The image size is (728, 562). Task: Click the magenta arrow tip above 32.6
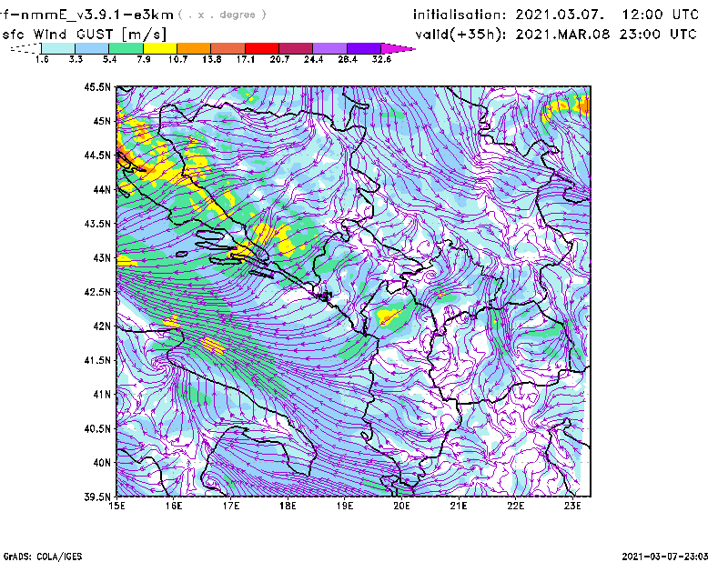coord(398,48)
